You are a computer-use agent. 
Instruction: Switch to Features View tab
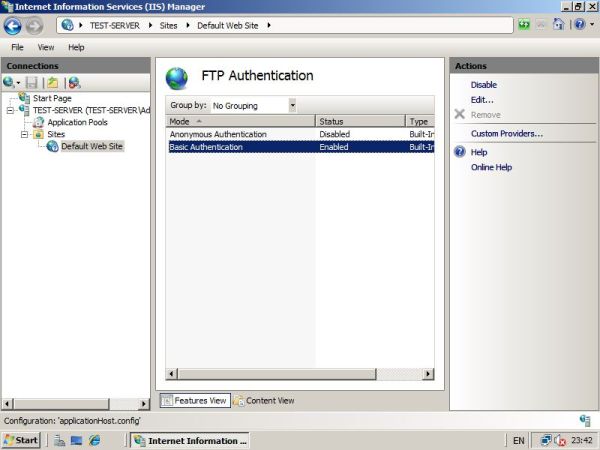pyautogui.click(x=195, y=401)
